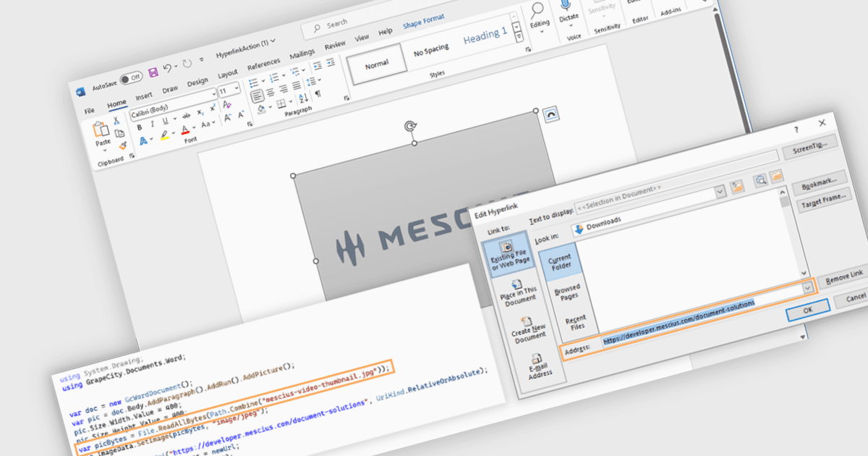Click the Bullets list icon
868x456 pixels.
tap(253, 83)
